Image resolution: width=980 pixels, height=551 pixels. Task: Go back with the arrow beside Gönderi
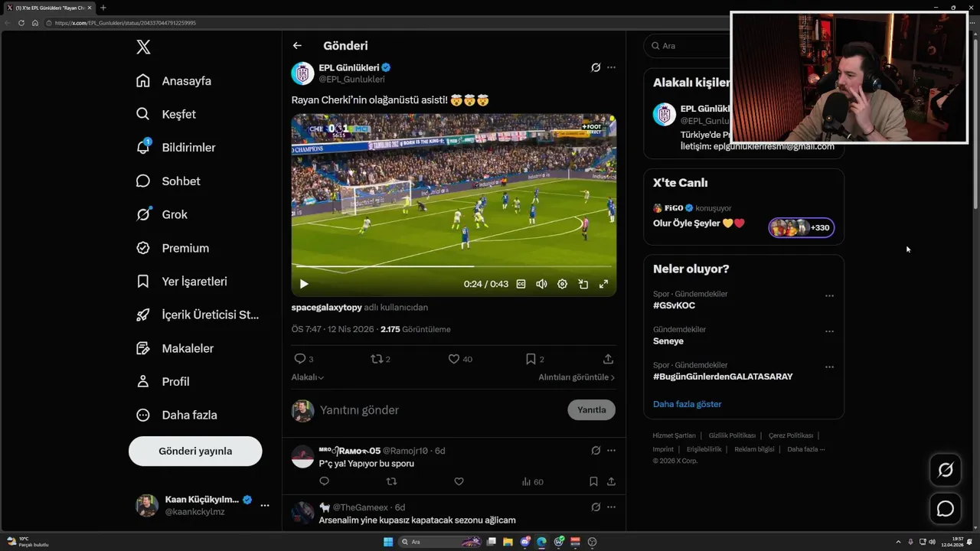[297, 46]
